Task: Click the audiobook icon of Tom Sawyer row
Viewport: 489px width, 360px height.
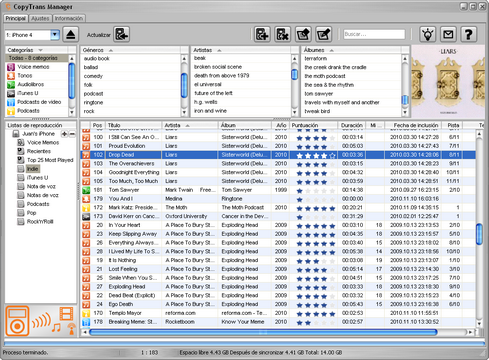Action: point(86,190)
